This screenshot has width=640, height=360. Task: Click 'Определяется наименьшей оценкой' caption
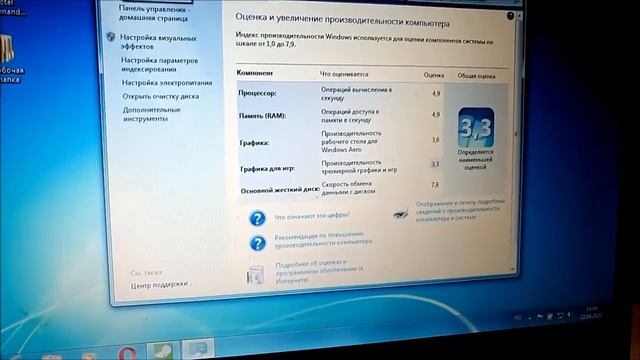pos(475,159)
